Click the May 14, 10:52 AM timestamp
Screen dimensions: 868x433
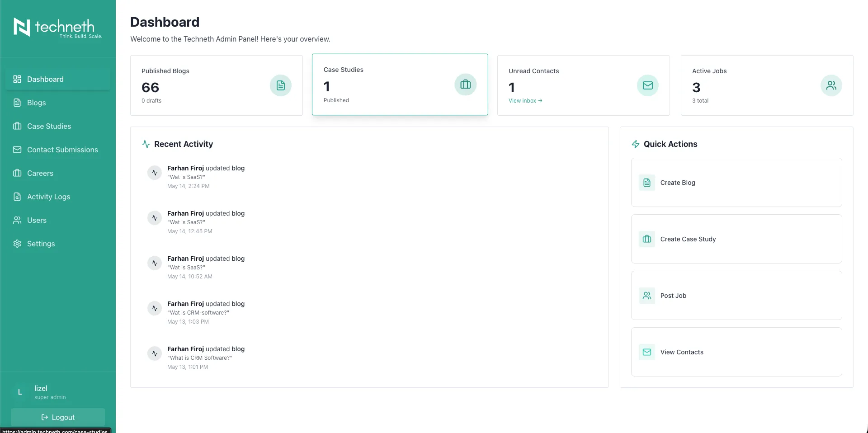[190, 277]
